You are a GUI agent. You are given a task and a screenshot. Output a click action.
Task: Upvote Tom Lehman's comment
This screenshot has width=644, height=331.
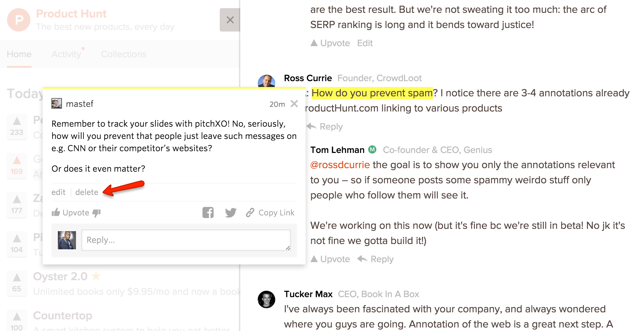pyautogui.click(x=330, y=259)
